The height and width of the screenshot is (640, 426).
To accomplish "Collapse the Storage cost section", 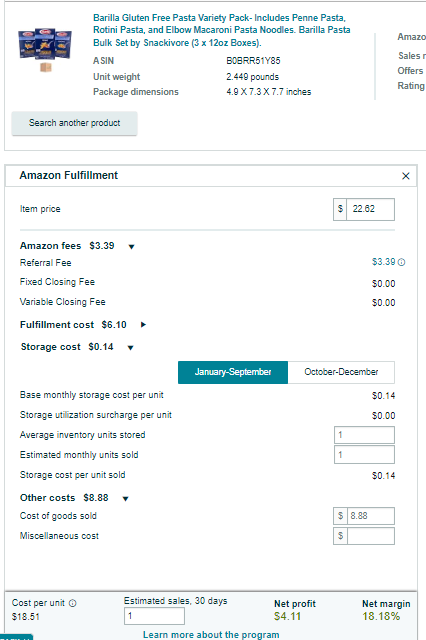I will [131, 348].
